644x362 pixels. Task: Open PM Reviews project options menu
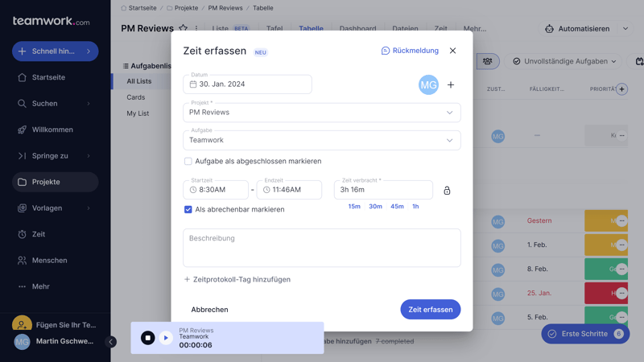[196, 28]
